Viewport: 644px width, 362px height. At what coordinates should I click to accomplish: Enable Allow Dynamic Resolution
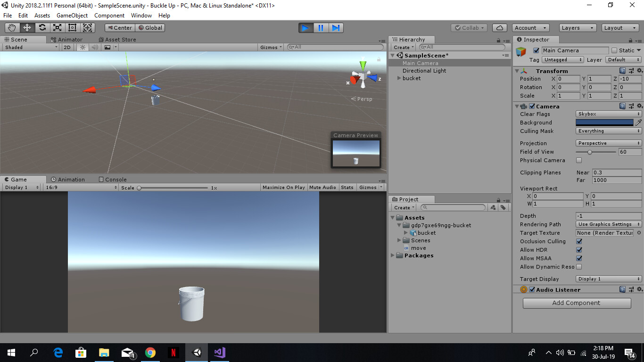(x=579, y=267)
